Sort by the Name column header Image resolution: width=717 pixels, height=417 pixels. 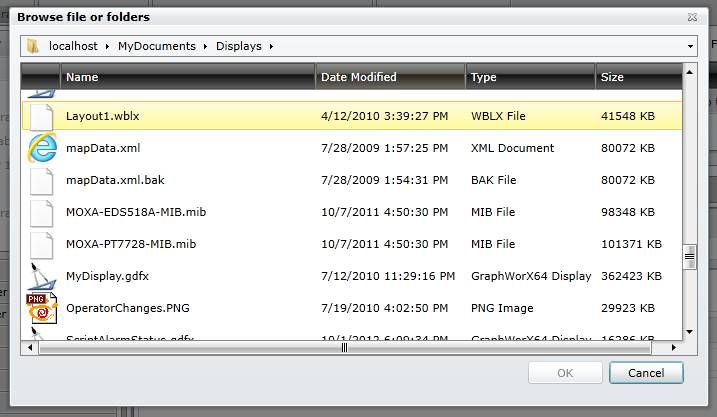coord(188,77)
